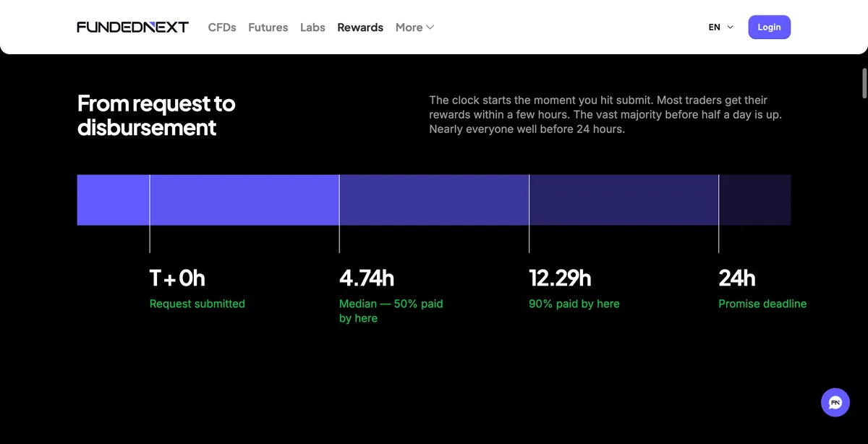This screenshot has width=868, height=444.
Task: Click the 'From request to disbursement' heading
Action: click(156, 116)
